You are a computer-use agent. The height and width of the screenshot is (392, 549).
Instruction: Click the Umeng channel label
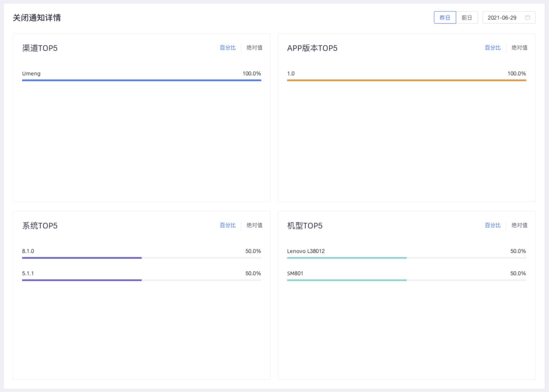tap(31, 73)
